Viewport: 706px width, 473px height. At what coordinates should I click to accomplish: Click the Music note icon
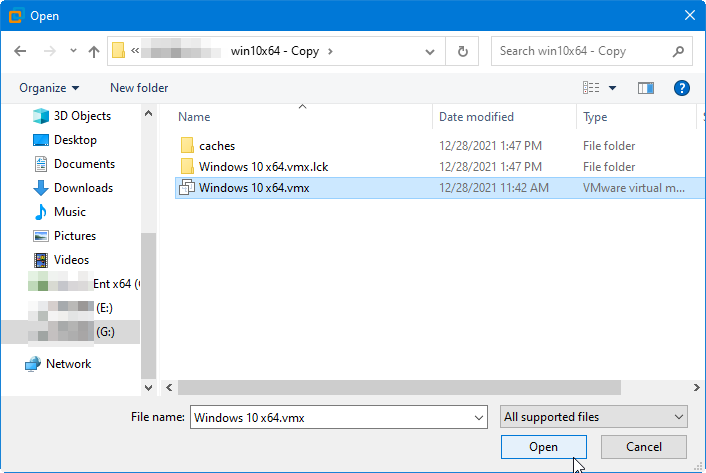pyautogui.click(x=41, y=212)
